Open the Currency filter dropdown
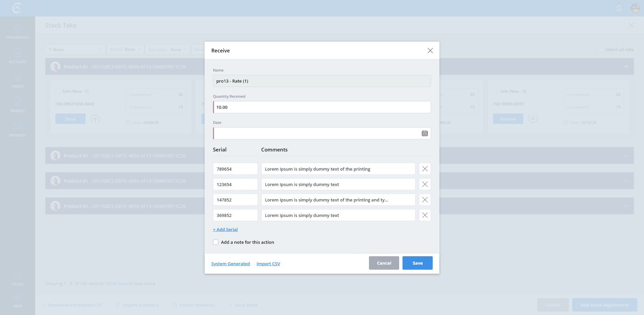Image resolution: width=644 pixels, height=315 pixels. [167, 49]
